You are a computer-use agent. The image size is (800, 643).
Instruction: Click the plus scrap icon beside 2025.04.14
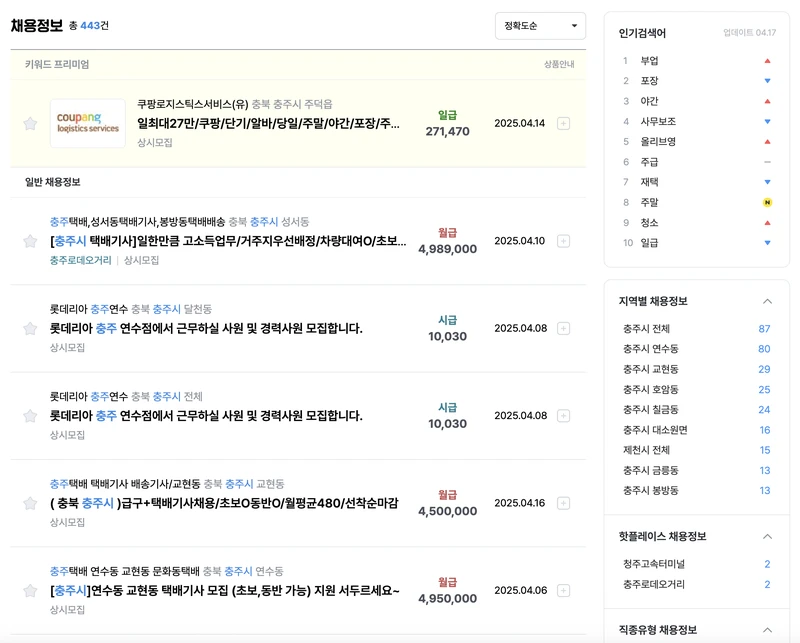coord(565,121)
